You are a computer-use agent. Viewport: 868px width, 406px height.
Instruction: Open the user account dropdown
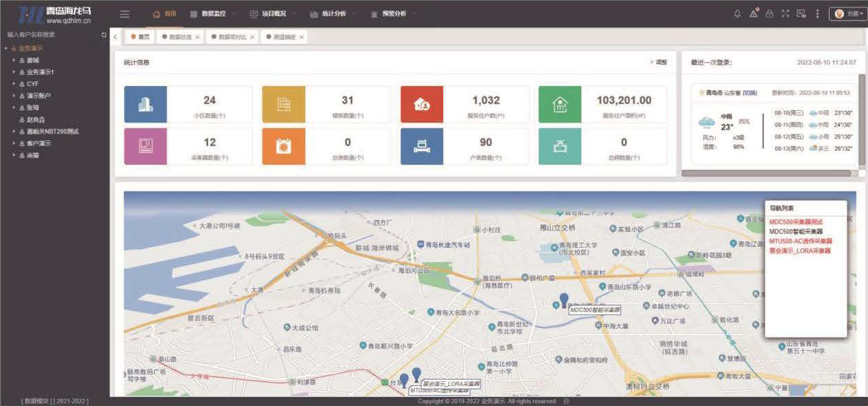point(847,14)
